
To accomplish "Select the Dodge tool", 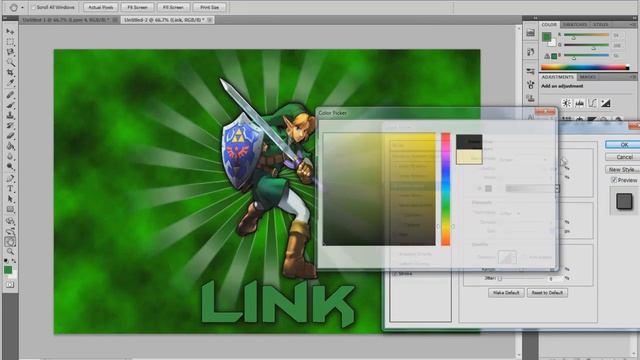I will 10,166.
